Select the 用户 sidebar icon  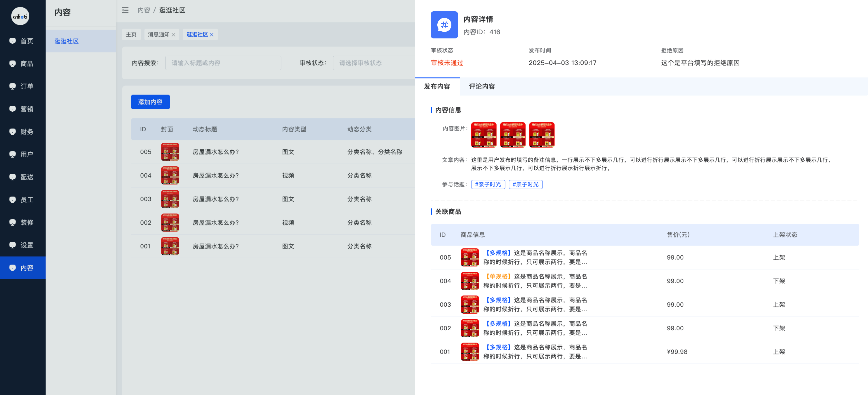tap(12, 154)
